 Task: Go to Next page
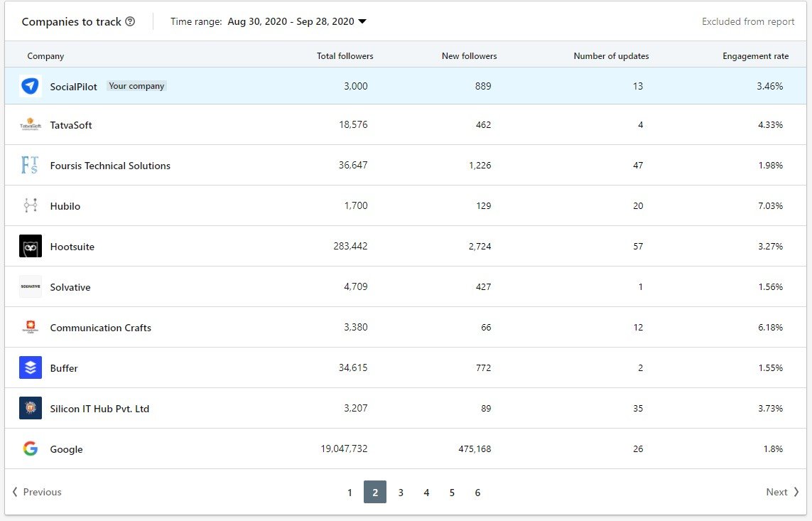(x=782, y=492)
